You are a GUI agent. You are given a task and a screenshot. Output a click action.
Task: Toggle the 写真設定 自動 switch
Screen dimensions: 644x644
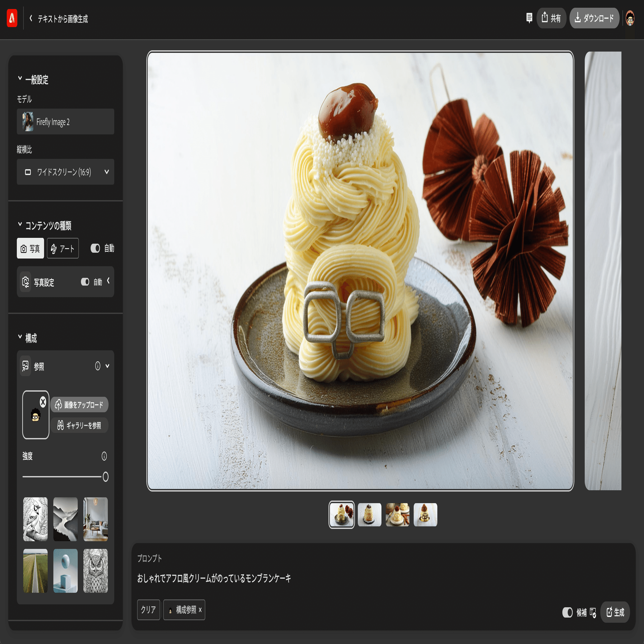point(85,282)
